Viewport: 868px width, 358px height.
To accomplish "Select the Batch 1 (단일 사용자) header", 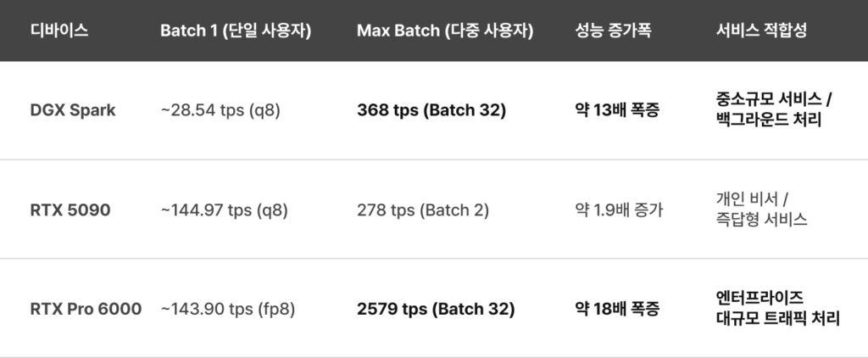I will click(x=235, y=31).
